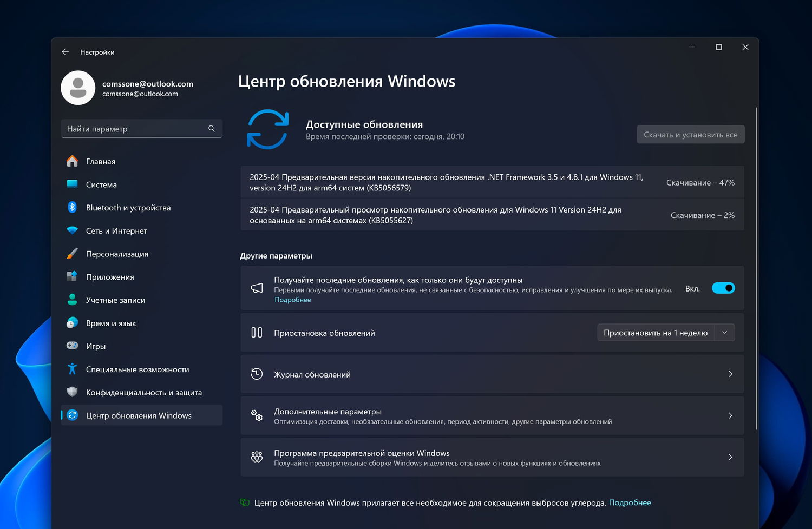Click the Найти параметр search field
812x529 pixels.
click(x=142, y=129)
